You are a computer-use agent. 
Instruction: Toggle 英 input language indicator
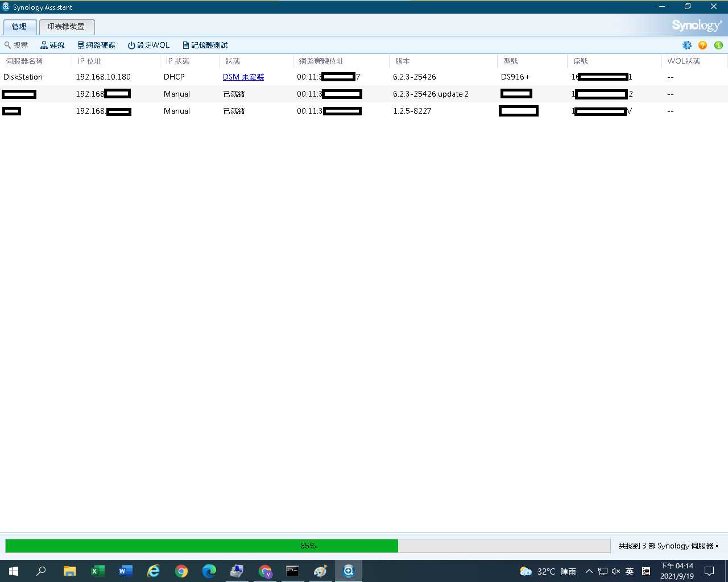630,571
